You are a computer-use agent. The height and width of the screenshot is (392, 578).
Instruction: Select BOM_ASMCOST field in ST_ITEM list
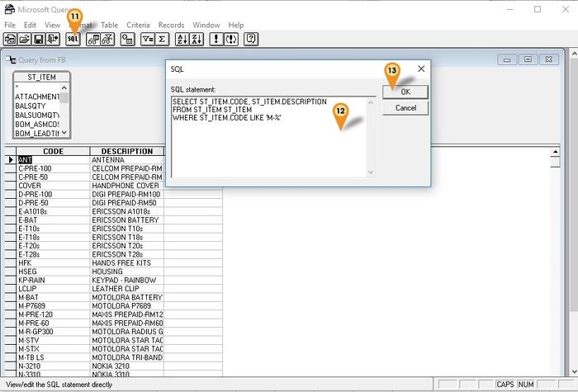pyautogui.click(x=37, y=124)
